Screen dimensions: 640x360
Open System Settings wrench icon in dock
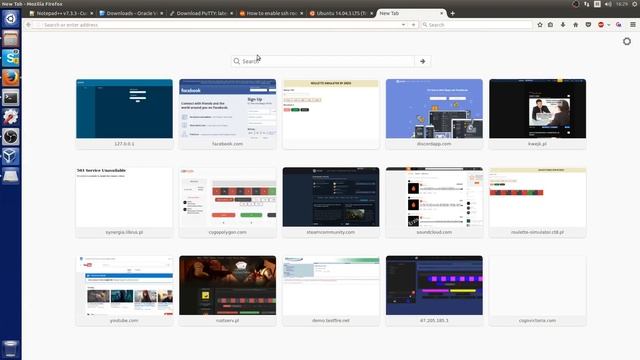click(x=11, y=117)
